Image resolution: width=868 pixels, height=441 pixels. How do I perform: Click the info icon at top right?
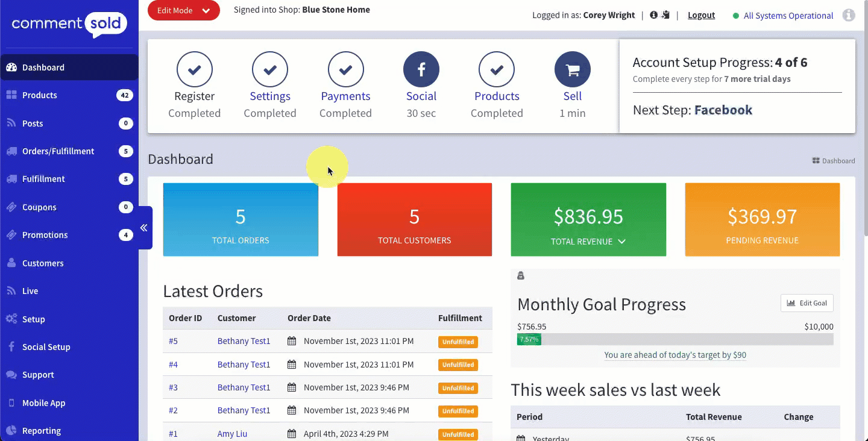pos(849,16)
